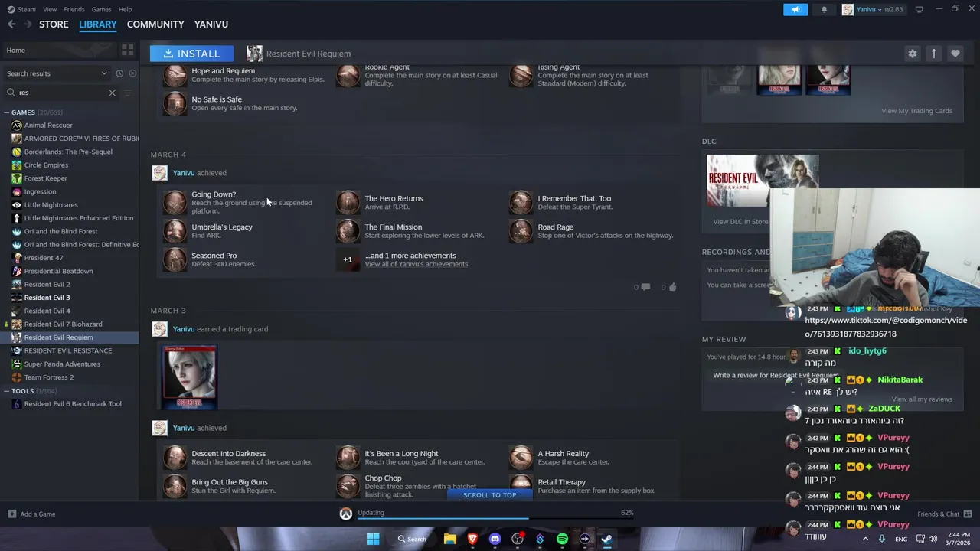Open View My Trading Cards link

pos(916,111)
